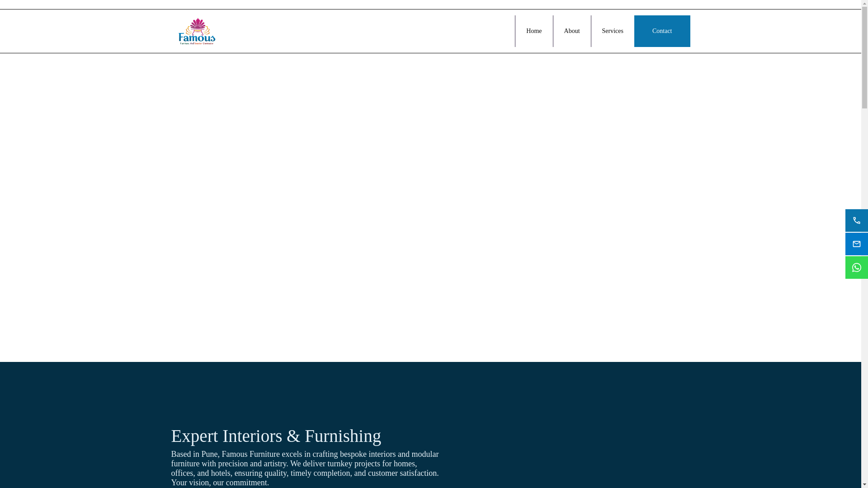Click the 'Famous Furniture excels' text
The image size is (868, 488).
[x=261, y=454]
